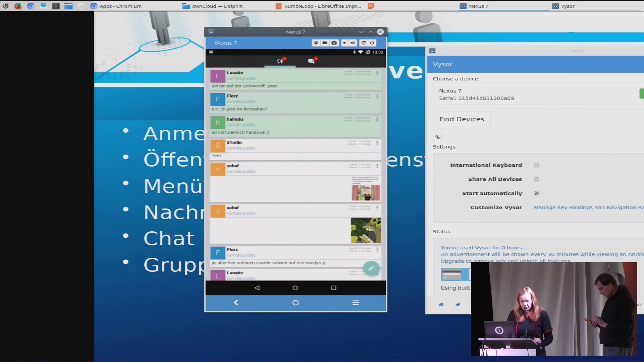This screenshot has width=644, height=362.
Task: Open Nexus 7 window menu icon in title bar
Action: click(211, 32)
